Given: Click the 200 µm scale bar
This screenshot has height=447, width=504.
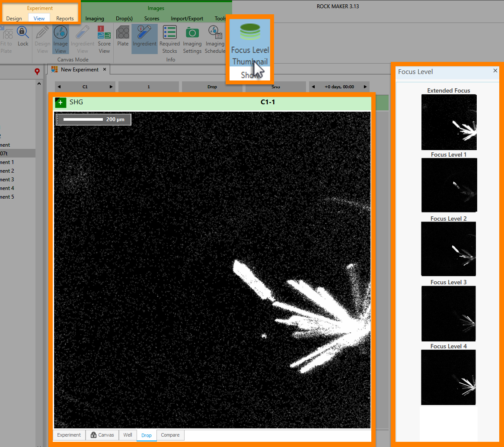Looking at the screenshot, I should tap(93, 119).
